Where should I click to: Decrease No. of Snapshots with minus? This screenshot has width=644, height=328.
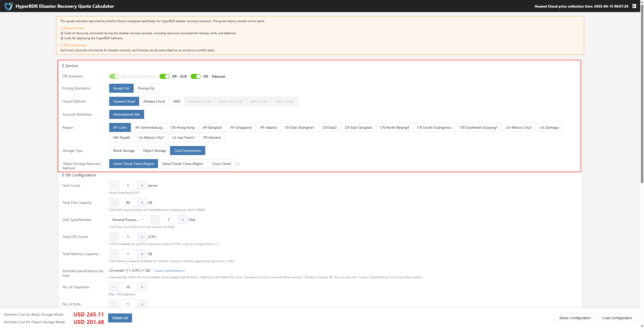click(x=114, y=287)
